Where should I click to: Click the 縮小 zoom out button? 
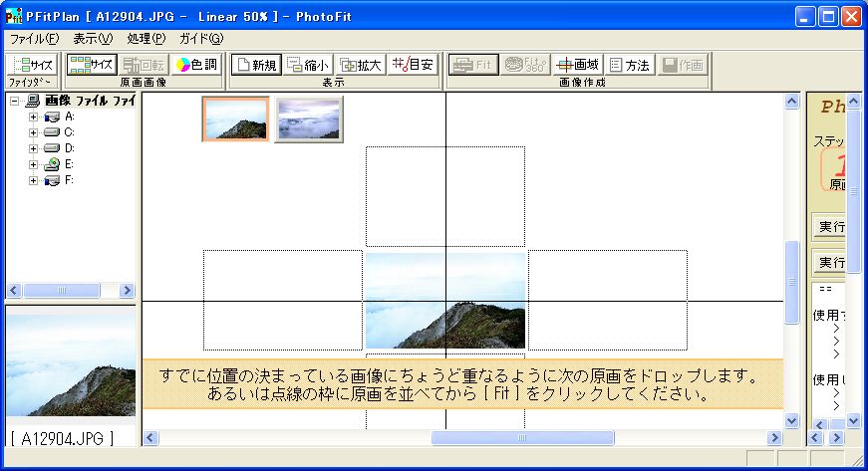307,65
